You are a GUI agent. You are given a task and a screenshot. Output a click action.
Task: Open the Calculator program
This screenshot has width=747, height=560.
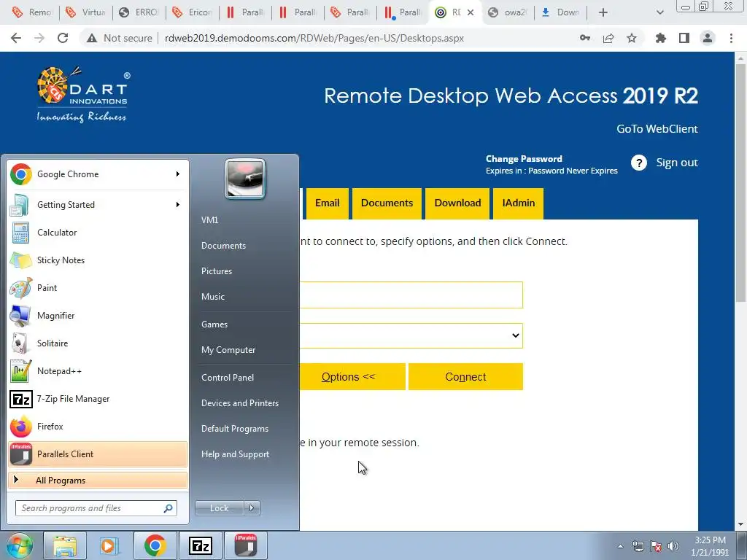pyautogui.click(x=98, y=233)
